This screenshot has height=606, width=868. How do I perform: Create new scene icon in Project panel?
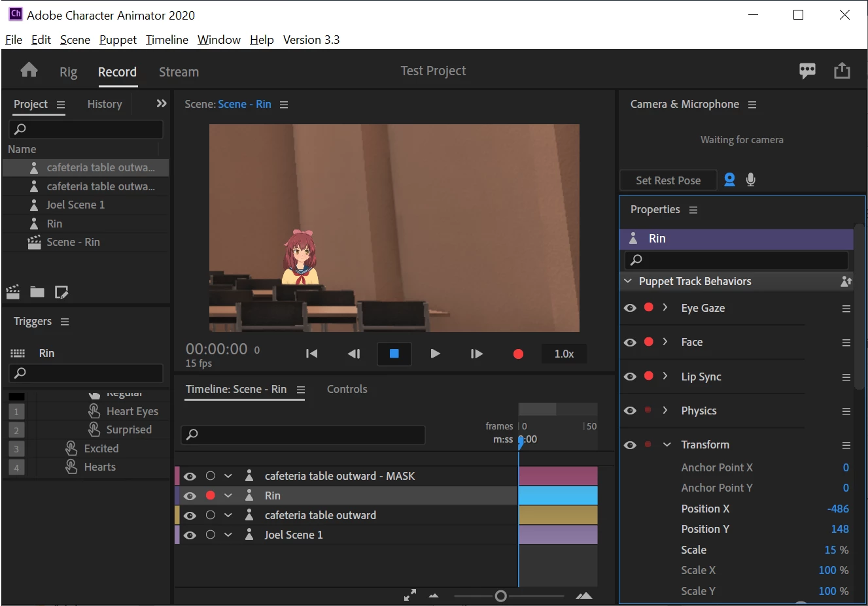click(12, 292)
